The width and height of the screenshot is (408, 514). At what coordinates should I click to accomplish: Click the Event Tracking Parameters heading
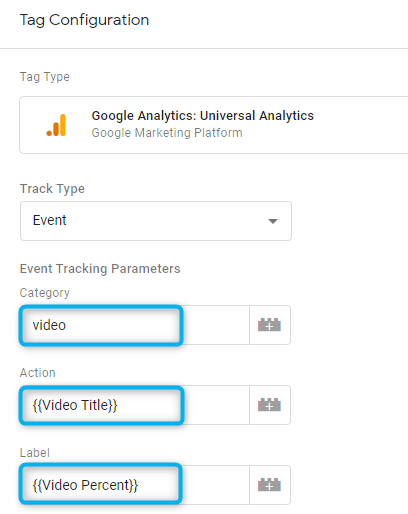tap(100, 269)
